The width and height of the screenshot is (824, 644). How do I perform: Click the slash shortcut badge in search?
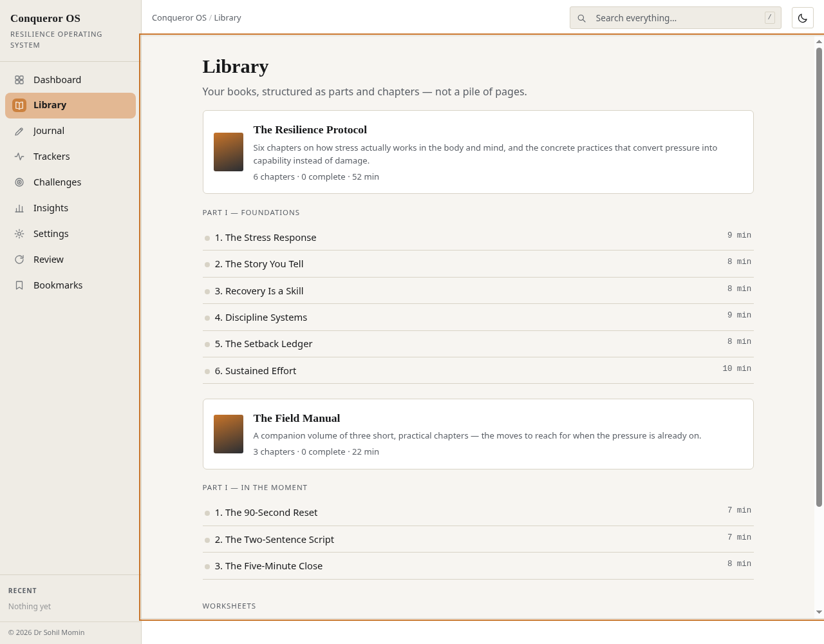[x=769, y=17]
